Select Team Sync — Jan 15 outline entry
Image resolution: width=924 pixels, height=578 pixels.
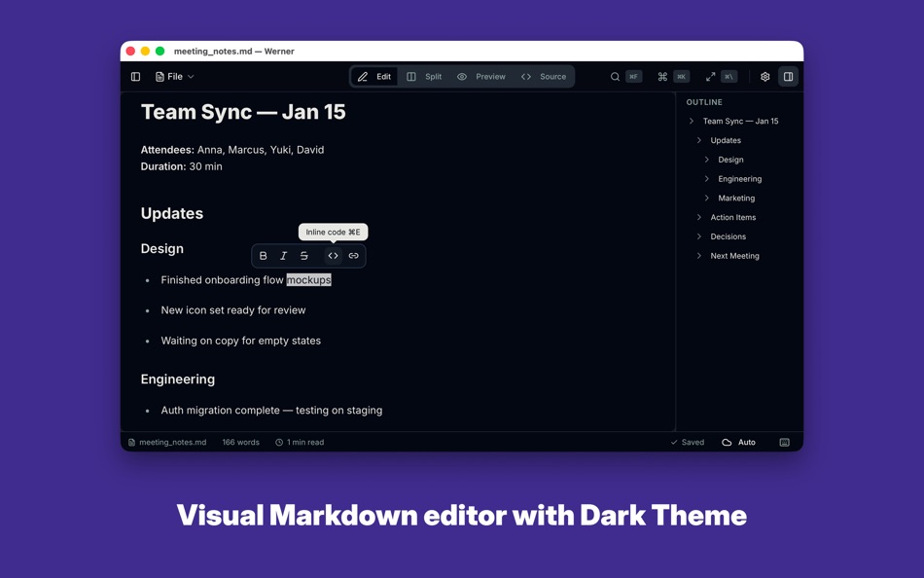[x=741, y=121]
